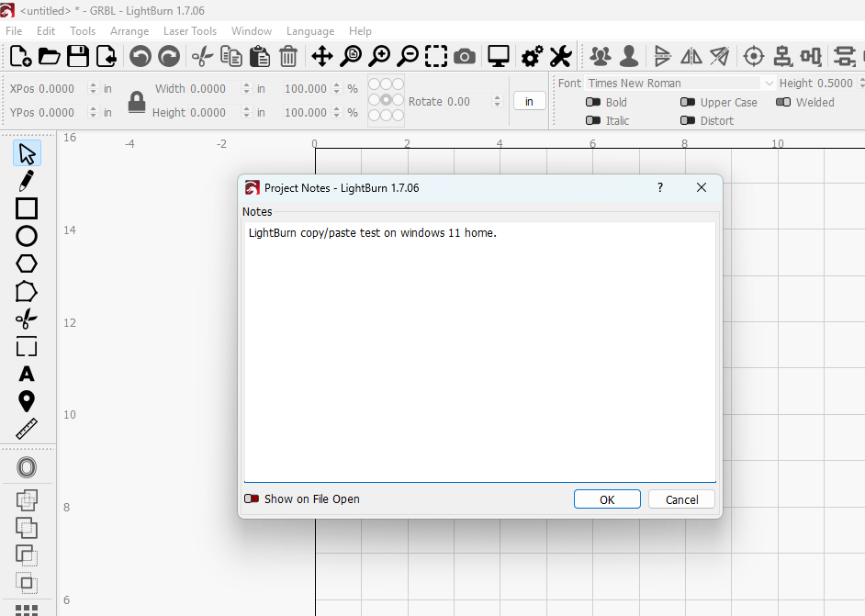Open a file using the folder icon
The width and height of the screenshot is (865, 616).
coord(49,56)
